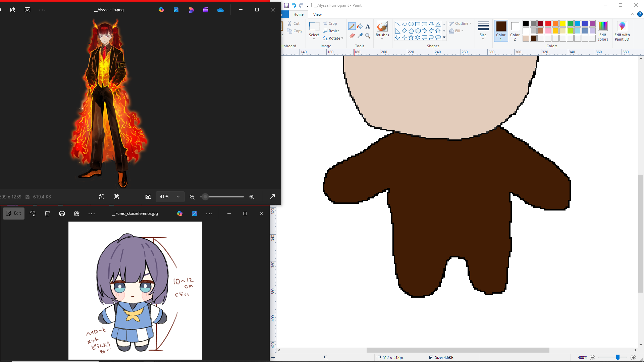Image resolution: width=644 pixels, height=362 pixels.
Task: Toggle fullscreen view of Alyssa image
Action: pyautogui.click(x=272, y=197)
